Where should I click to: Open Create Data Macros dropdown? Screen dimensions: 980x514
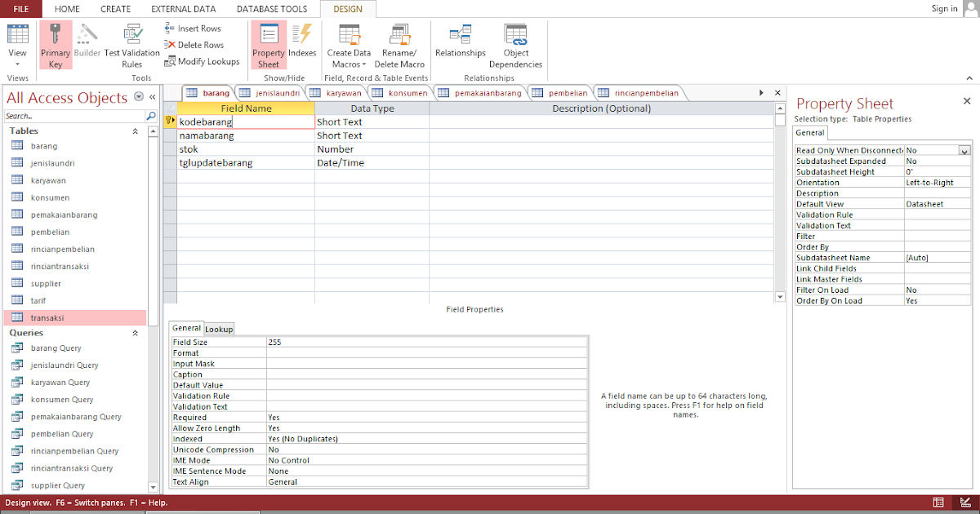(x=350, y=46)
